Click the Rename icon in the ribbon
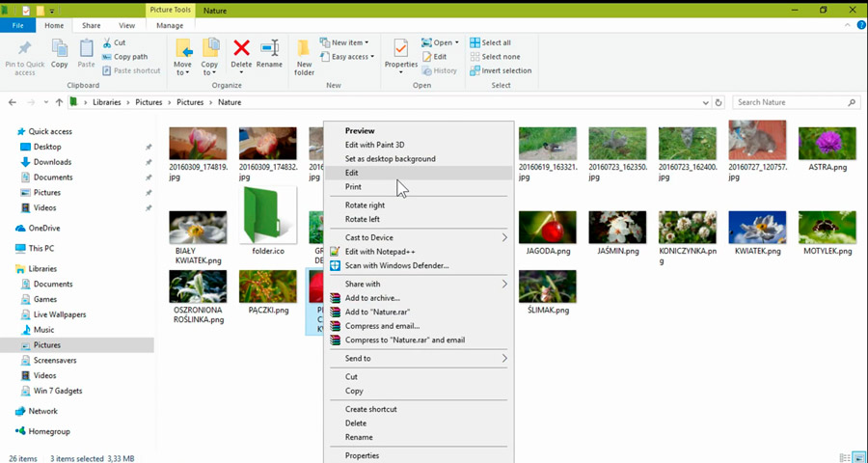The width and height of the screenshot is (868, 463). tap(270, 49)
